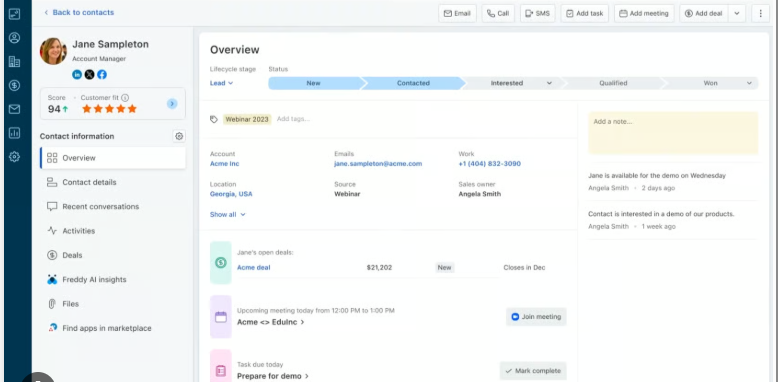Expand the Interested status dropdown arrow
778x382 pixels.
[x=549, y=83]
